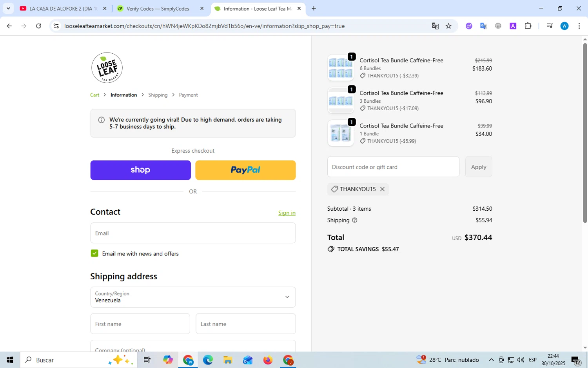
Task: Click the translate page icon
Action: (x=435, y=26)
